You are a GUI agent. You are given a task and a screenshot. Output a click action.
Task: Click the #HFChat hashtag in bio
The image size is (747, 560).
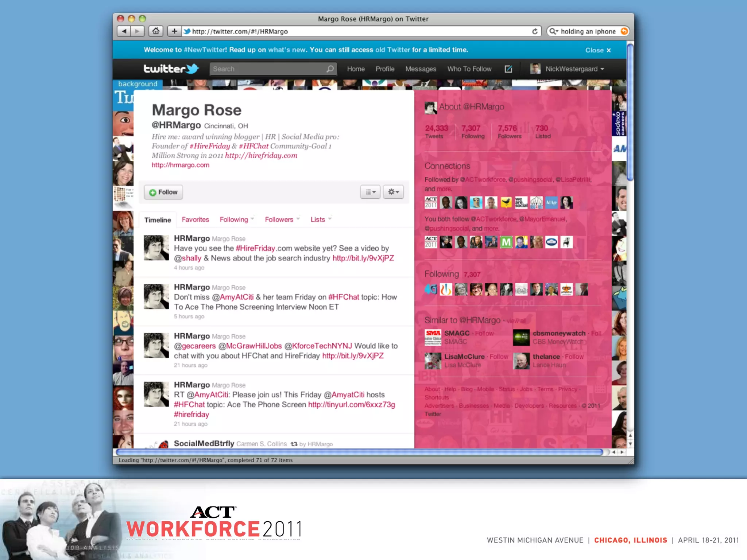(253, 146)
